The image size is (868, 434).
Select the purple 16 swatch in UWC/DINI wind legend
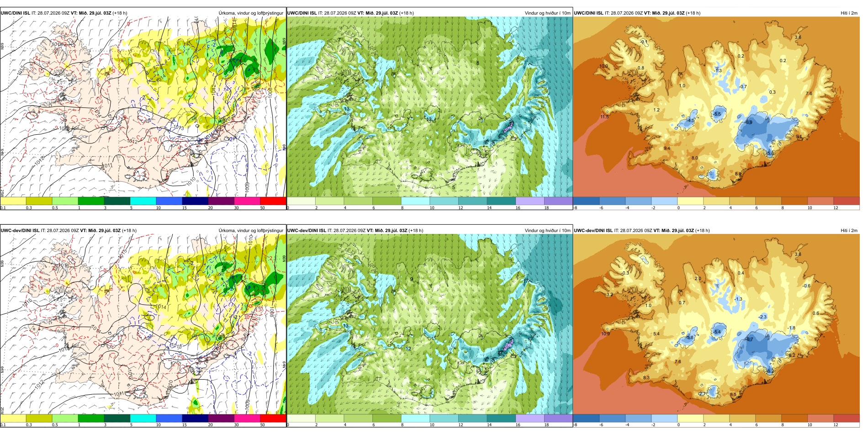click(x=530, y=201)
